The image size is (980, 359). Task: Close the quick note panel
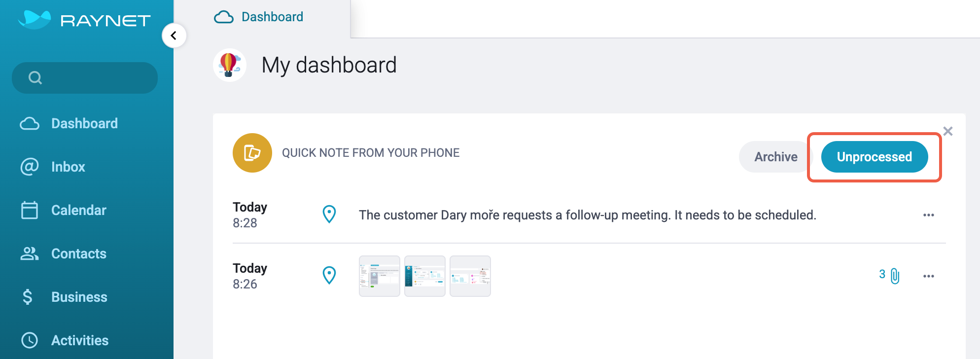click(947, 131)
